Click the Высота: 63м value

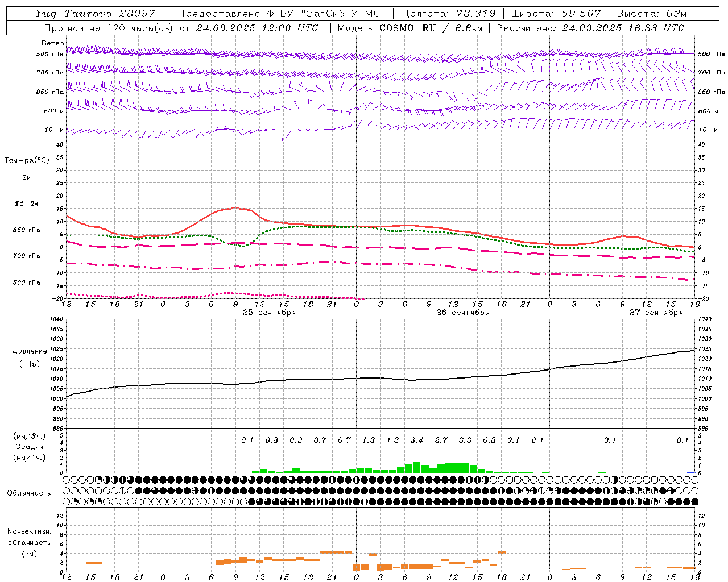(652, 14)
